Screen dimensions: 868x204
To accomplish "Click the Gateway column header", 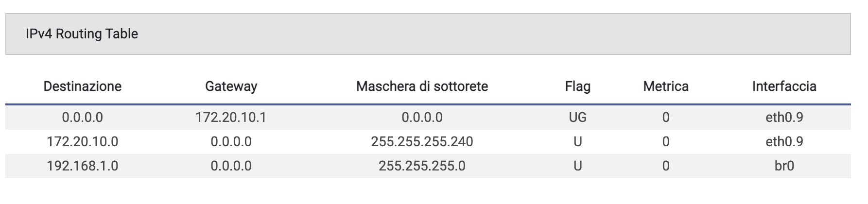I will [x=231, y=86].
